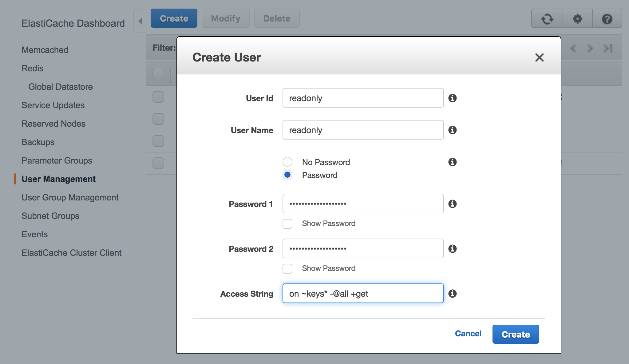The height and width of the screenshot is (364, 629).
Task: Close the Create User dialog
Action: pyautogui.click(x=539, y=57)
